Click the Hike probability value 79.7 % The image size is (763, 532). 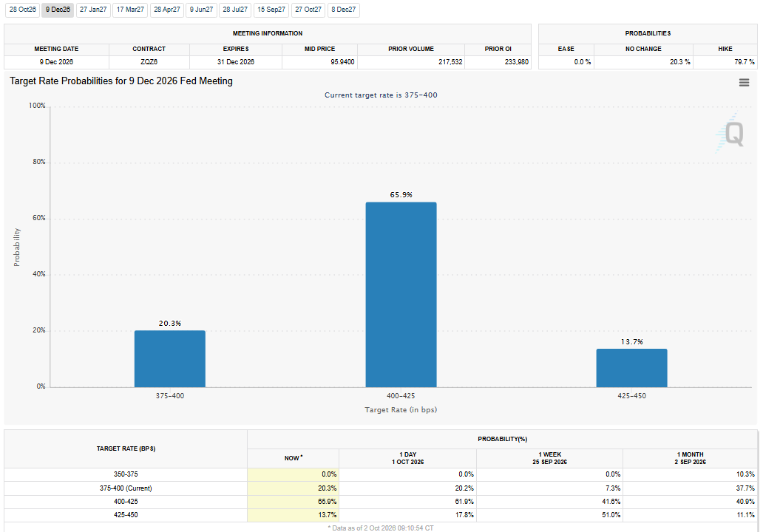pos(745,62)
